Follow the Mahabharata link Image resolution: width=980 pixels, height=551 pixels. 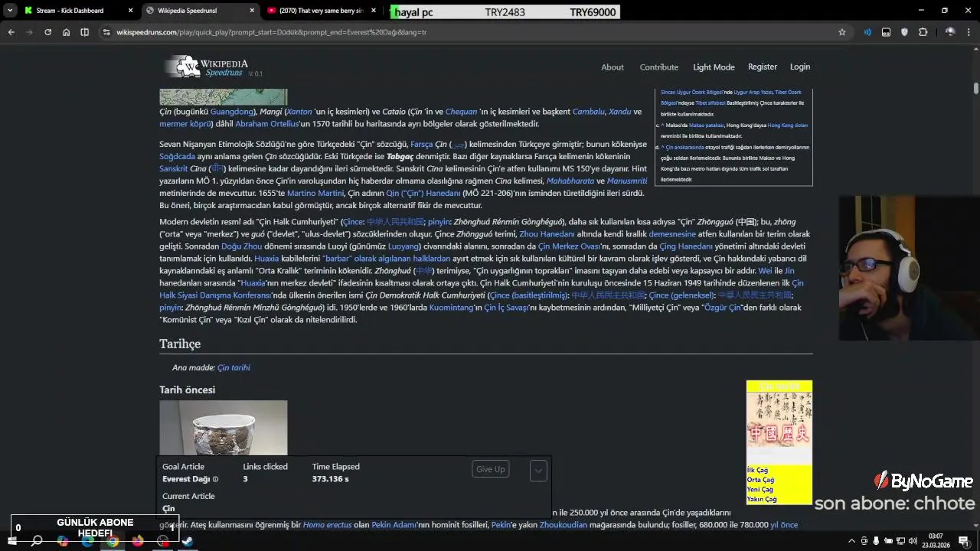[x=570, y=181]
